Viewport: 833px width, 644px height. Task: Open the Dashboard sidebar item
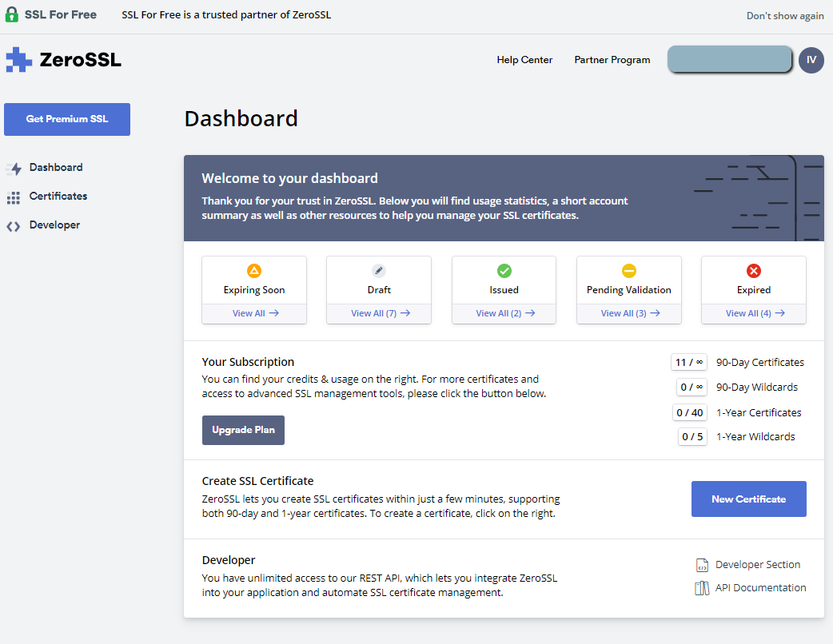[x=56, y=167]
